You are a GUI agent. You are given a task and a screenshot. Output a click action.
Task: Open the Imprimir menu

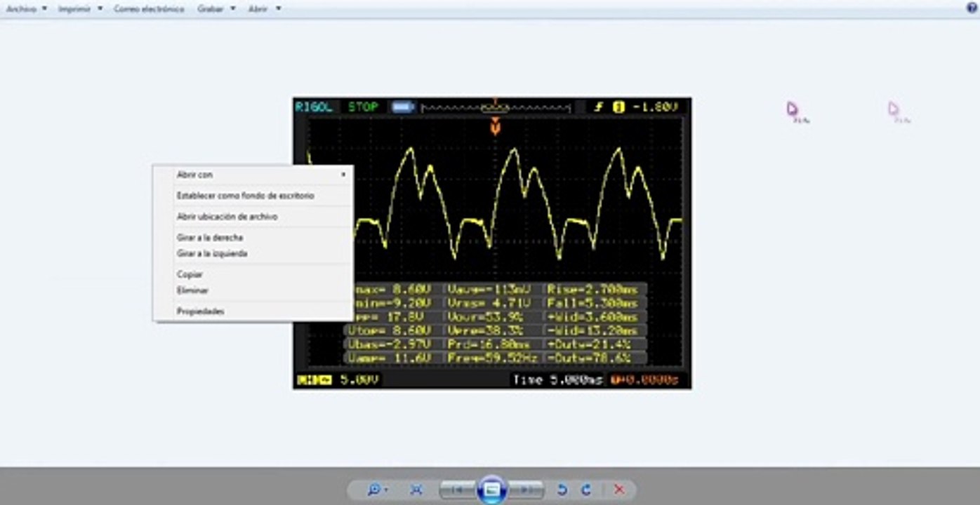click(x=80, y=8)
